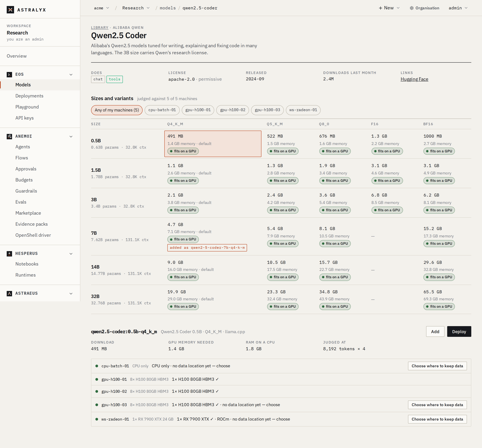Click the Add button
Screen dimensions: 482x448
pos(435,331)
